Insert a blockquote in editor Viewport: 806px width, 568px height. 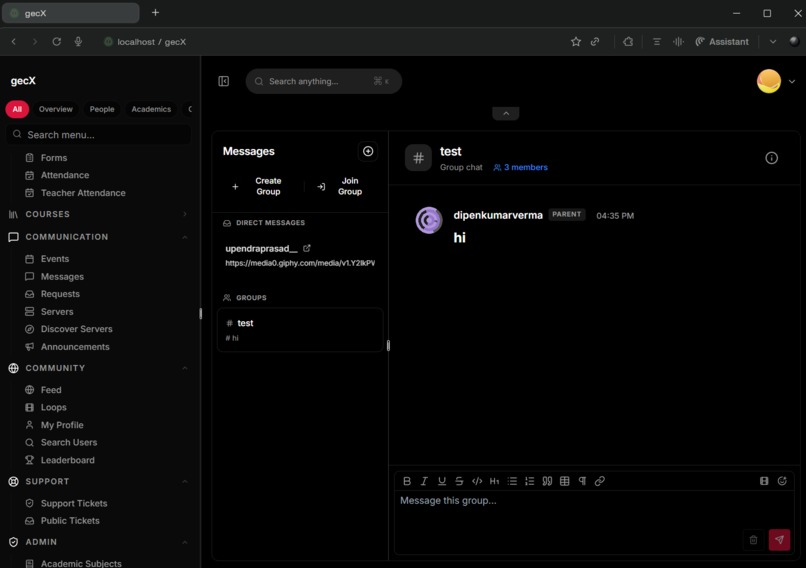click(x=547, y=481)
